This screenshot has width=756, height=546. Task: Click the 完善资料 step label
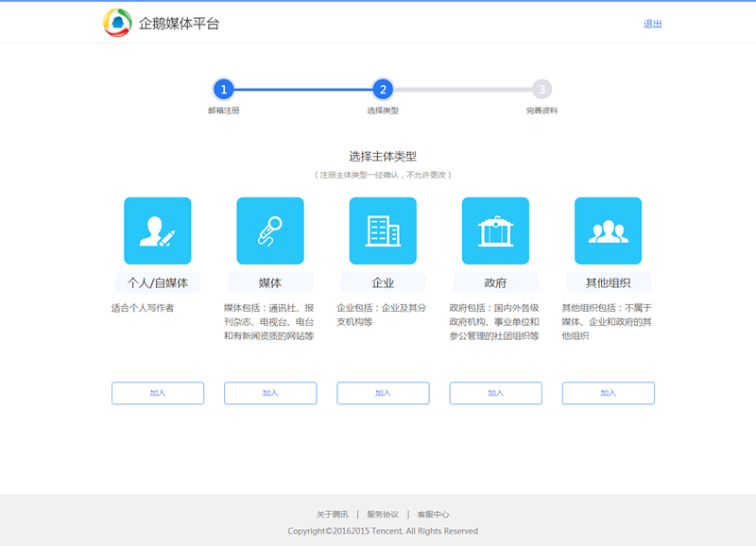coord(541,111)
